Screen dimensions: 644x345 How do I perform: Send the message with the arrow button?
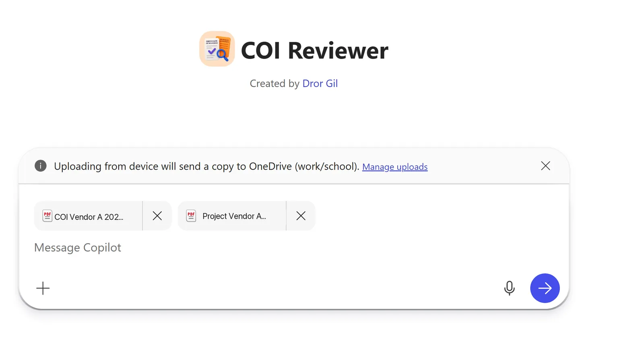(x=545, y=288)
